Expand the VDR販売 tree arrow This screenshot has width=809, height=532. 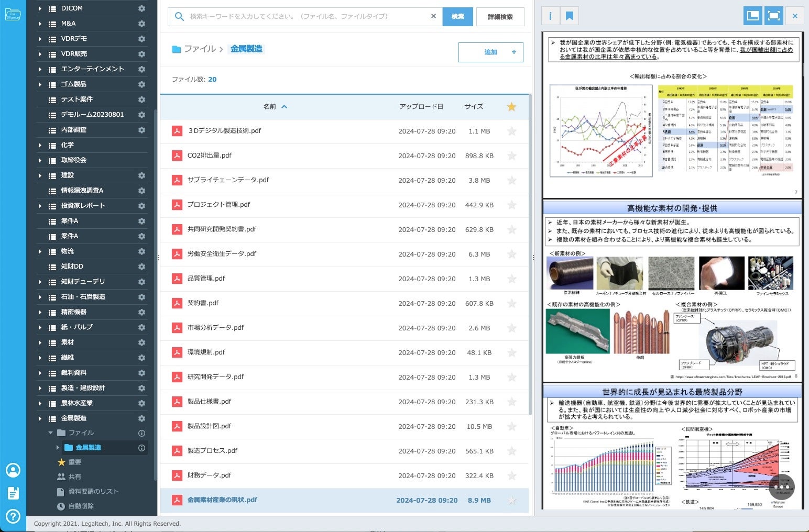coord(40,54)
